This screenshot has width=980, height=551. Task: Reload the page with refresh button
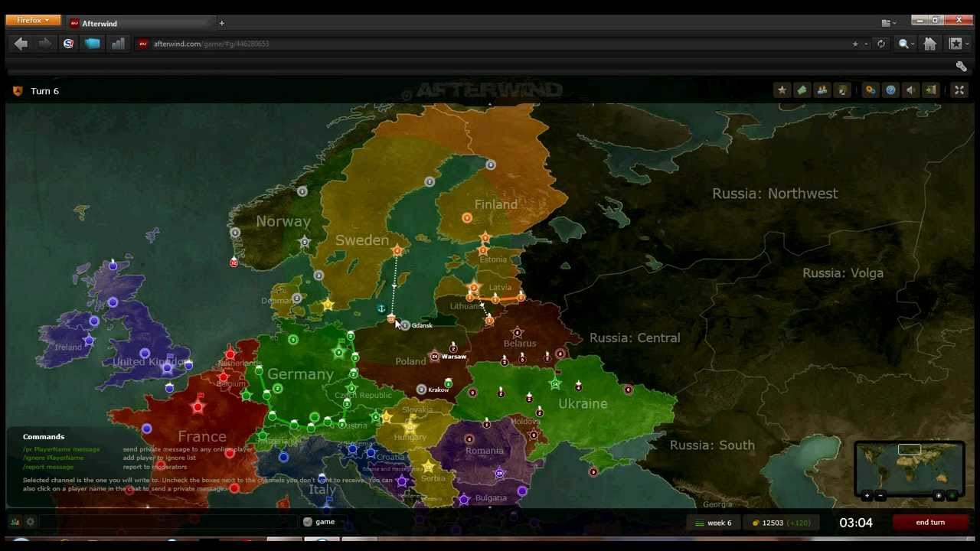click(881, 44)
